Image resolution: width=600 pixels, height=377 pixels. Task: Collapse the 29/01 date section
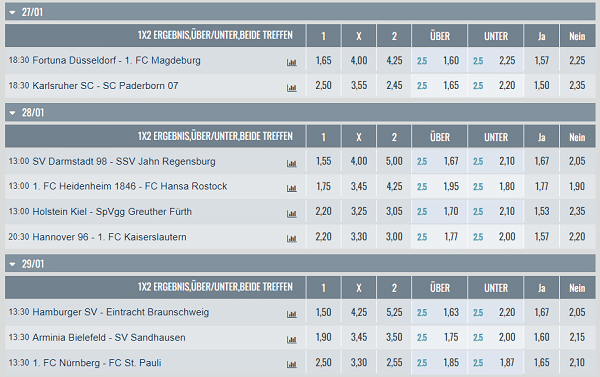coord(12,264)
